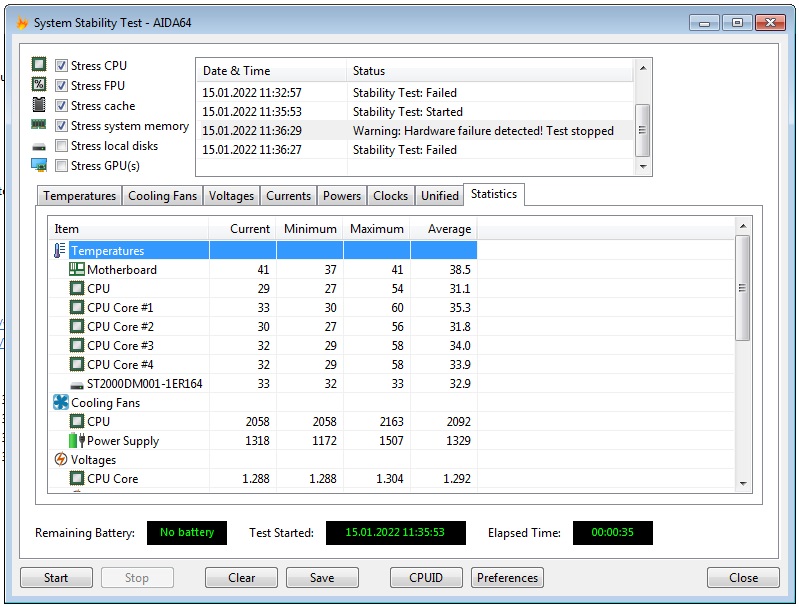The width and height of the screenshot is (799, 607).
Task: Click statistics list scroll up arrow
Action: (743, 226)
